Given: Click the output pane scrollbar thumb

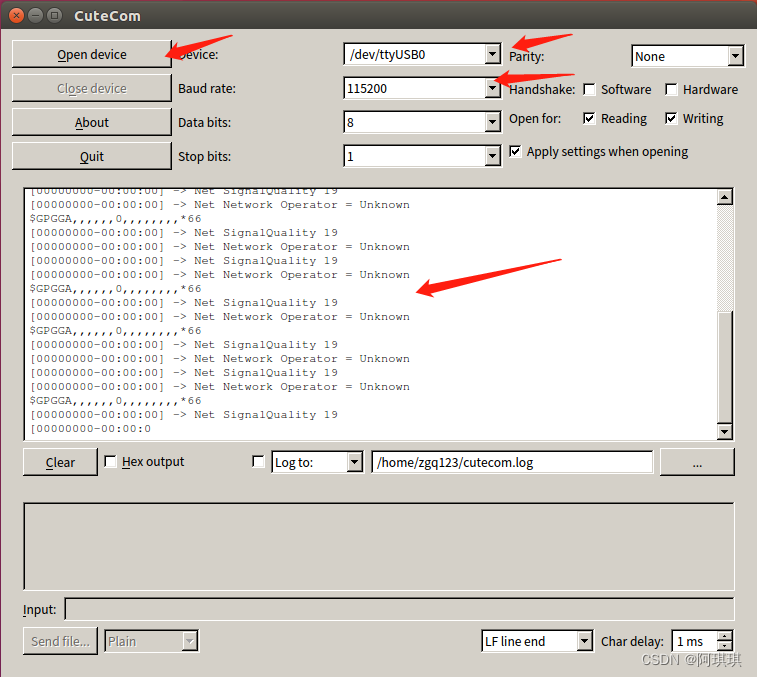Looking at the screenshot, I should [x=725, y=367].
